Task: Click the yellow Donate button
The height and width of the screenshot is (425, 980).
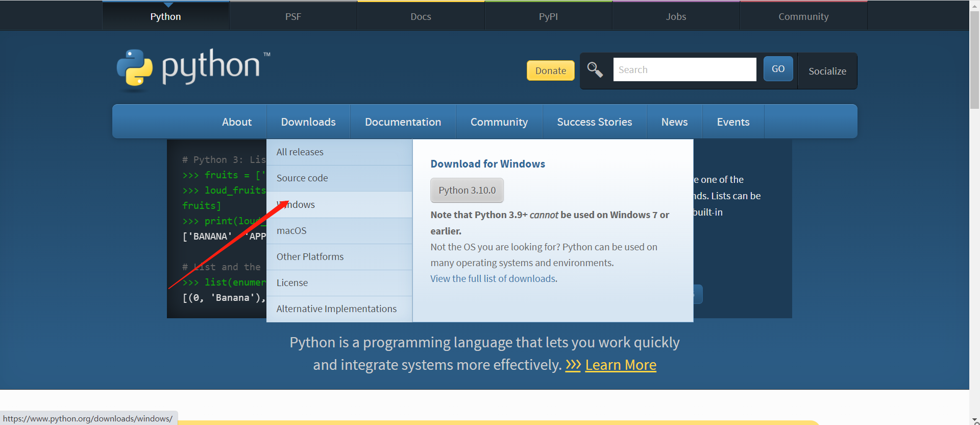Action: 550,70
